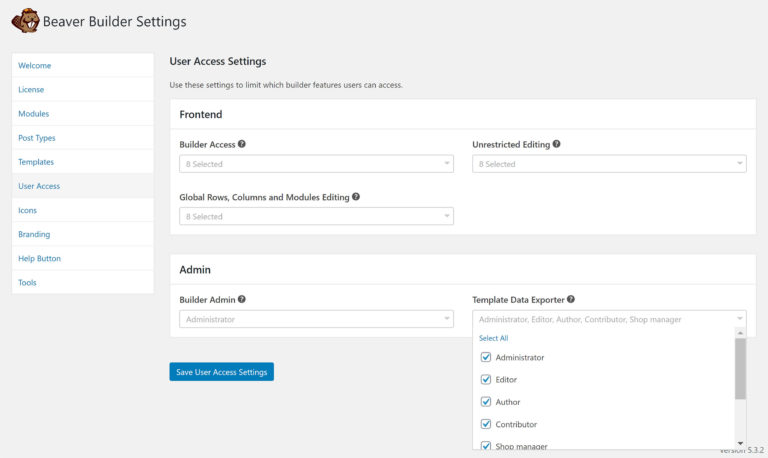Uncheck the Contributor checkbox
The height and width of the screenshot is (458, 768).
coord(486,424)
